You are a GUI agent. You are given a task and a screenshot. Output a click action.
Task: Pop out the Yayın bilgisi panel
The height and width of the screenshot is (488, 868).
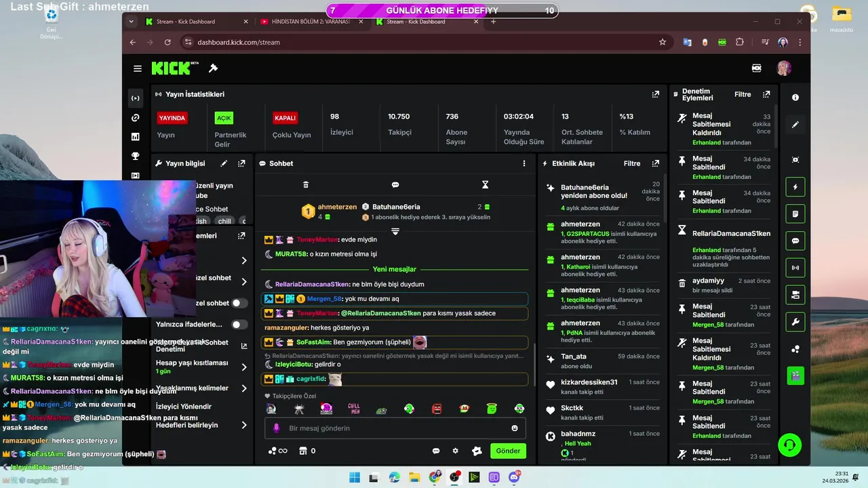(241, 163)
